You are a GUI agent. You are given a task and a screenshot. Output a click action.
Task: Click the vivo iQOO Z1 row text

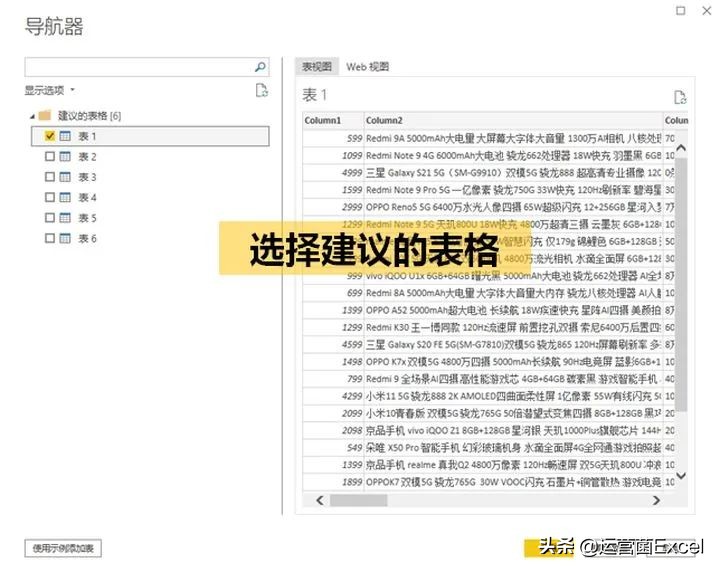(513, 431)
